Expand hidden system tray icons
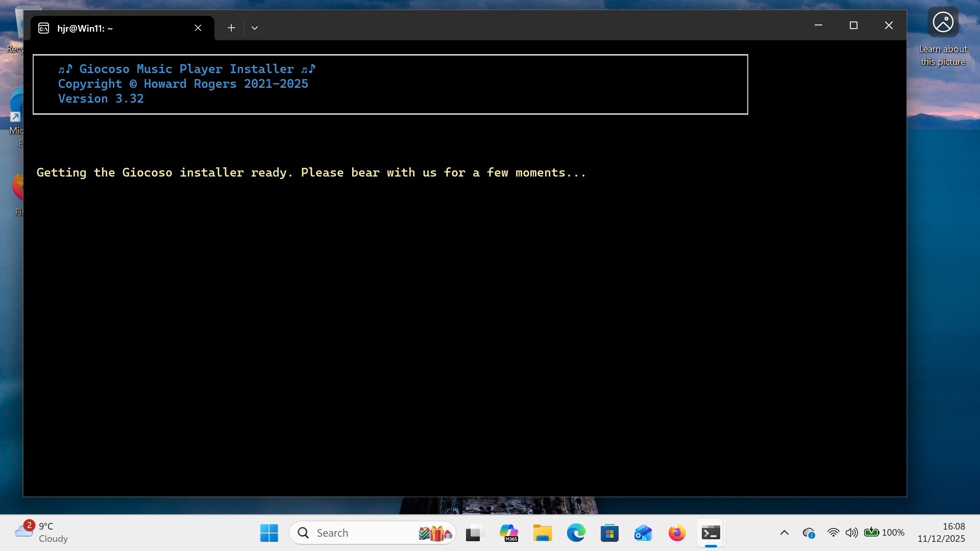Viewport: 980px width, 551px height. point(785,533)
